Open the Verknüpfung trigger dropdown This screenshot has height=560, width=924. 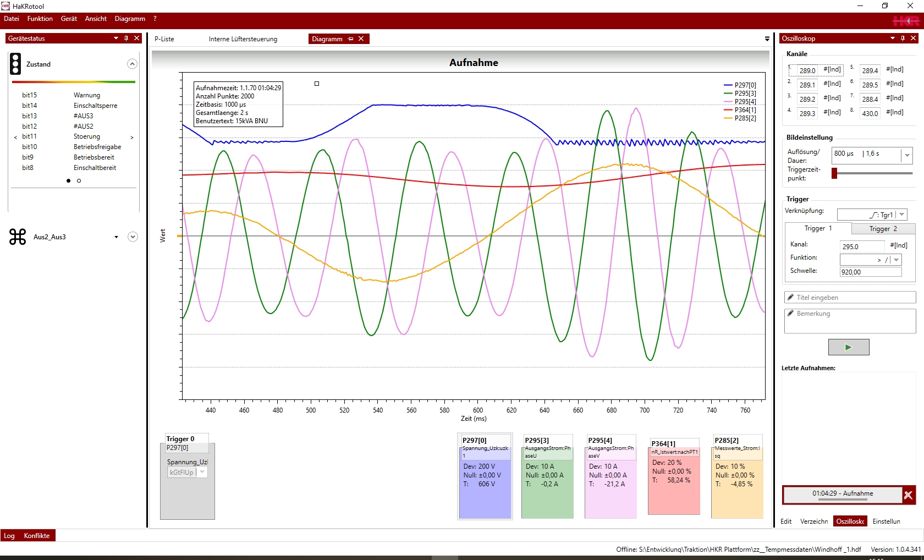point(901,215)
